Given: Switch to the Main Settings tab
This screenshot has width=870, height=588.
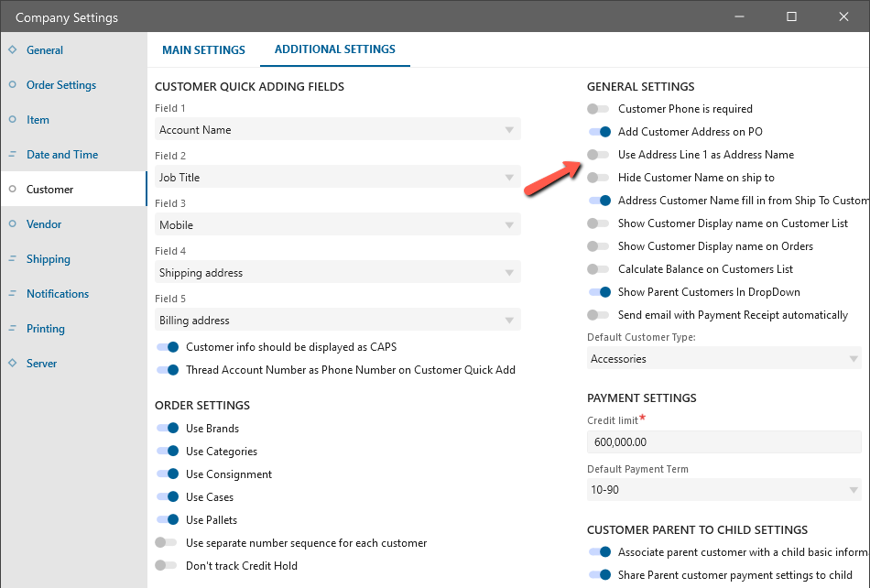Looking at the screenshot, I should point(203,50).
